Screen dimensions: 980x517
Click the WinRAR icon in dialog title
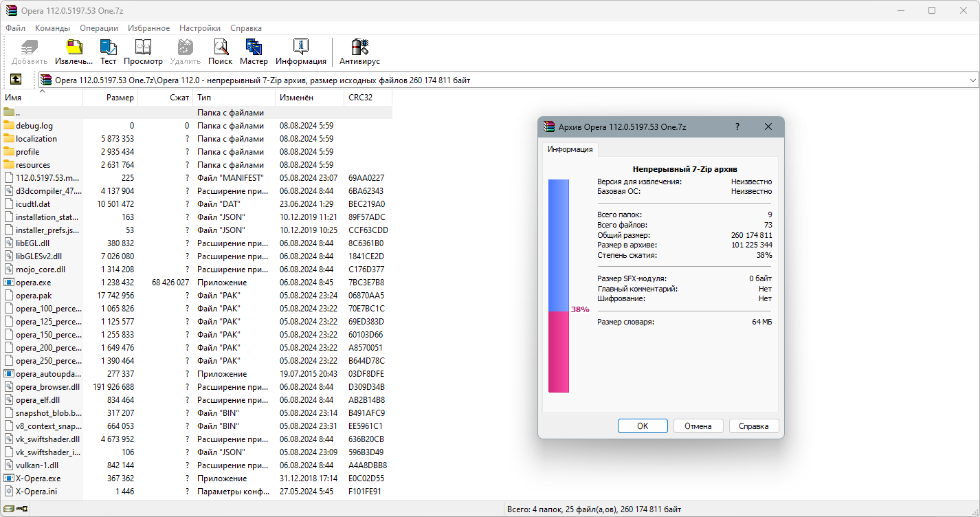pos(549,126)
